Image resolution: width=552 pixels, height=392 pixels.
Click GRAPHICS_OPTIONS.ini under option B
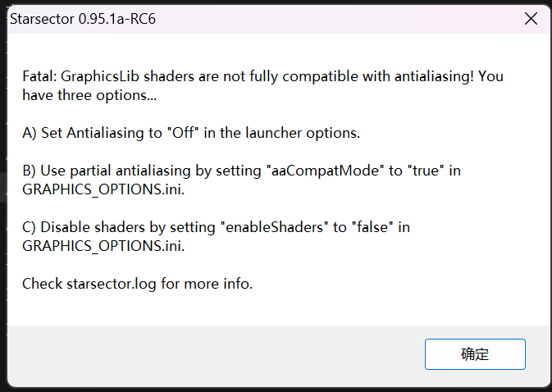coord(103,189)
